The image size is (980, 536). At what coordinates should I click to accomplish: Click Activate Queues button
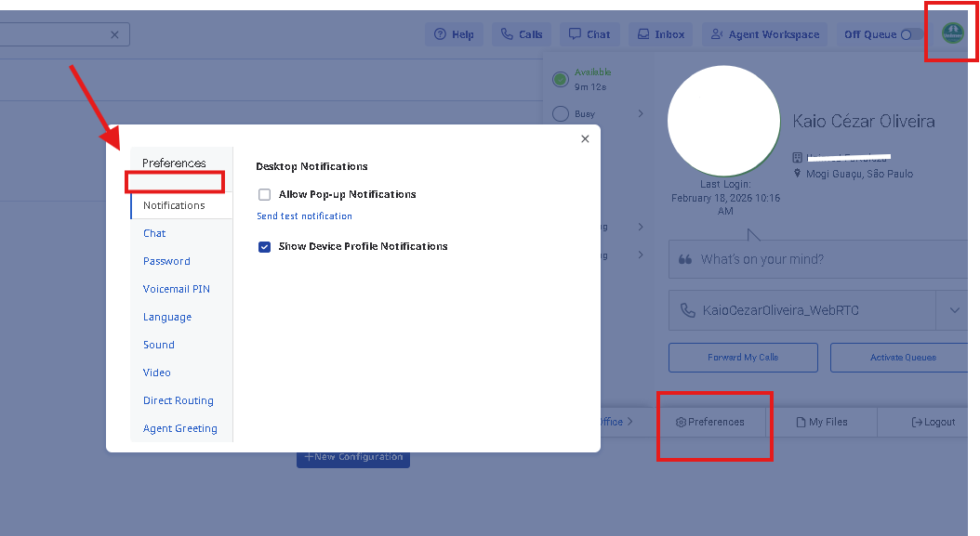(x=900, y=358)
